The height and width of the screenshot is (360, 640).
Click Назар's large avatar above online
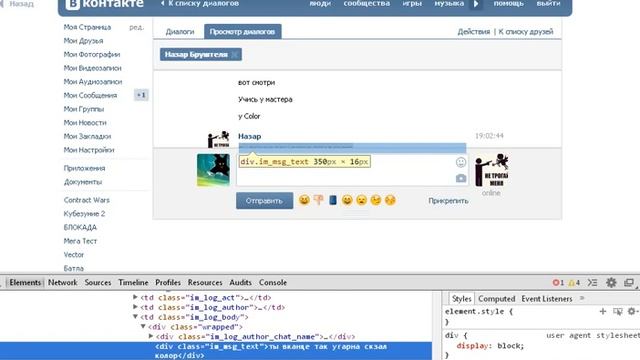(x=491, y=170)
